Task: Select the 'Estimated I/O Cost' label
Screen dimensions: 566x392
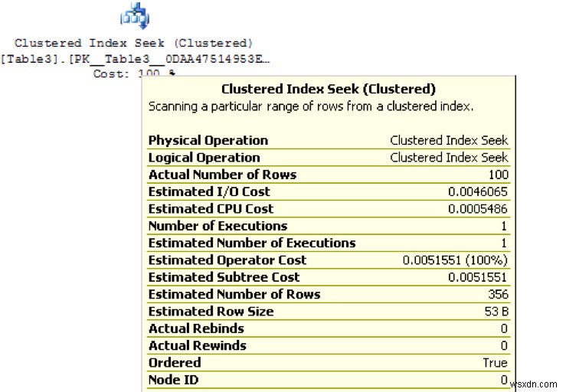Action: point(209,191)
